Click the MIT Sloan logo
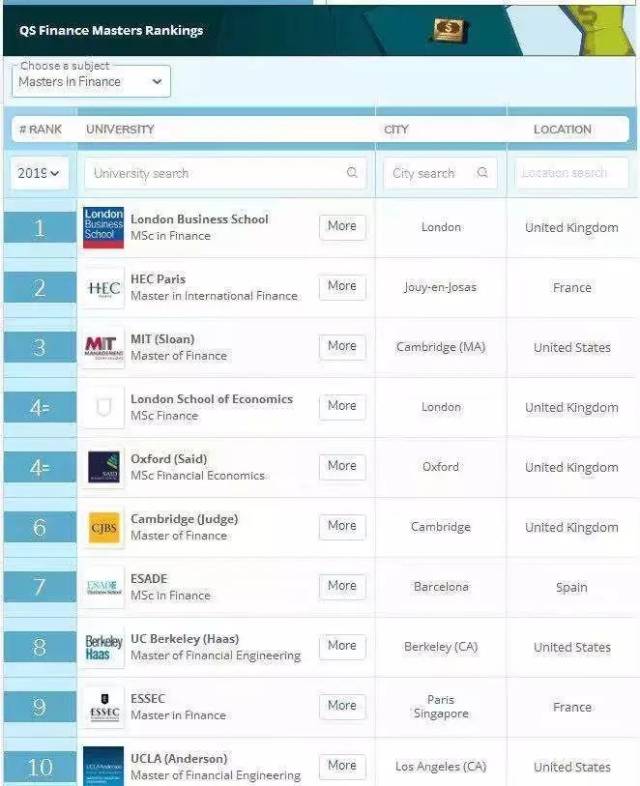This screenshot has width=640, height=786. tap(103, 347)
